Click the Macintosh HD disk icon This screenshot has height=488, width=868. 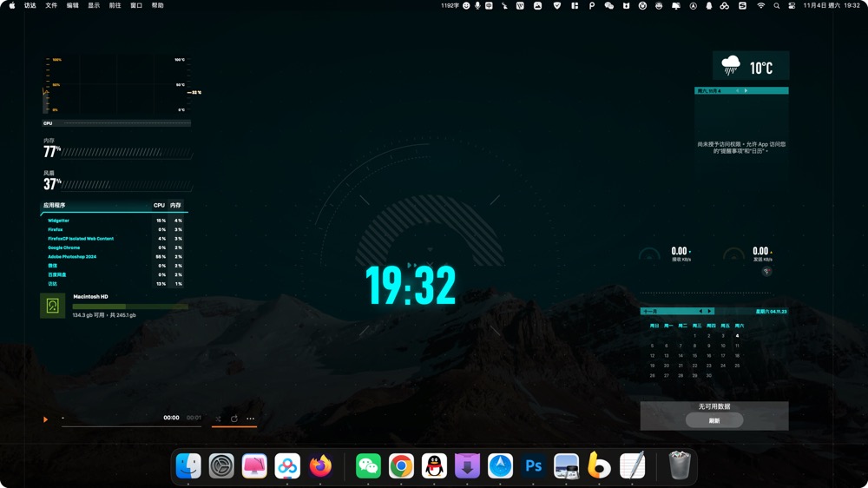[x=53, y=306]
